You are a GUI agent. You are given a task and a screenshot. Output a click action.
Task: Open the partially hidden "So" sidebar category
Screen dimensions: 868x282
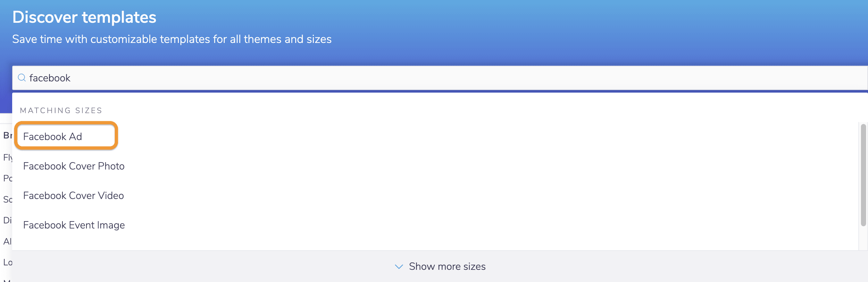[7, 199]
